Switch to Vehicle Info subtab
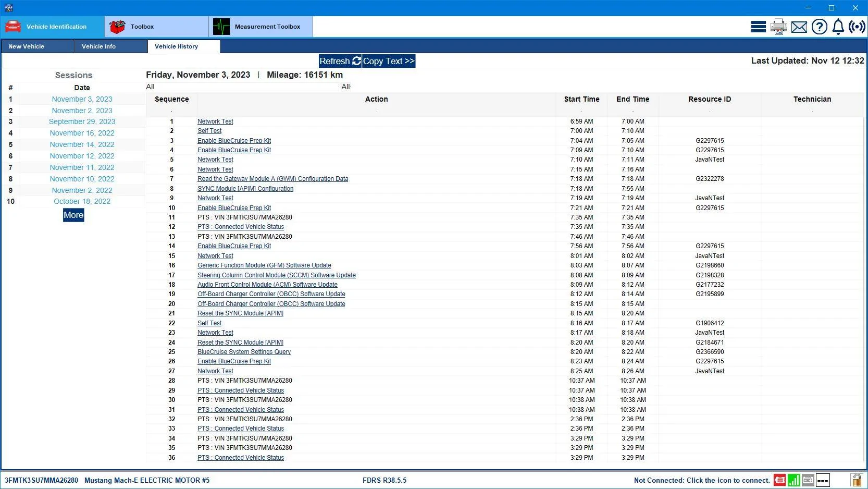 pyautogui.click(x=111, y=46)
